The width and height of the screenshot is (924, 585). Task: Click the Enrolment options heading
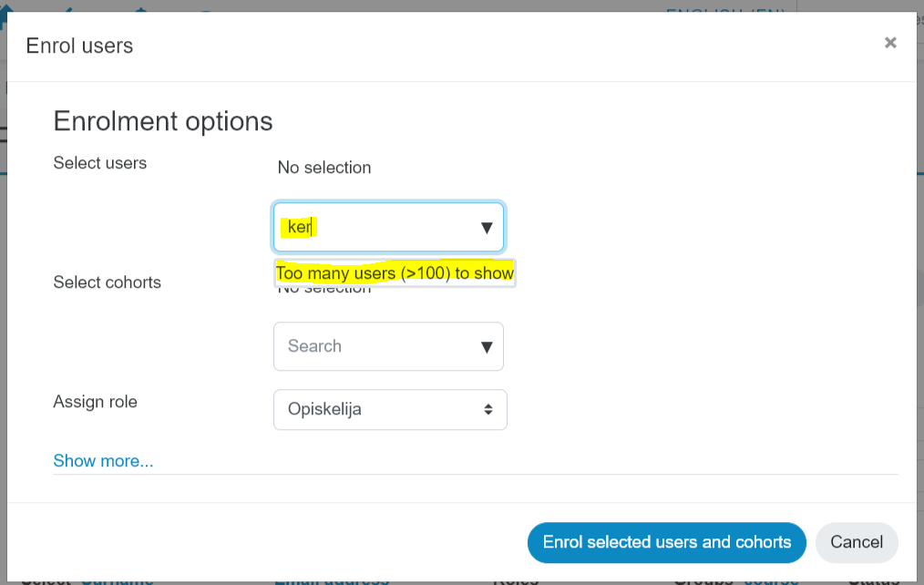162,121
